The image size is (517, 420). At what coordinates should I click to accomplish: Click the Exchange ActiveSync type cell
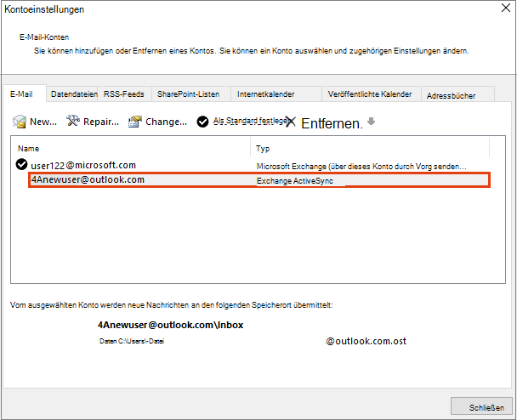(295, 180)
